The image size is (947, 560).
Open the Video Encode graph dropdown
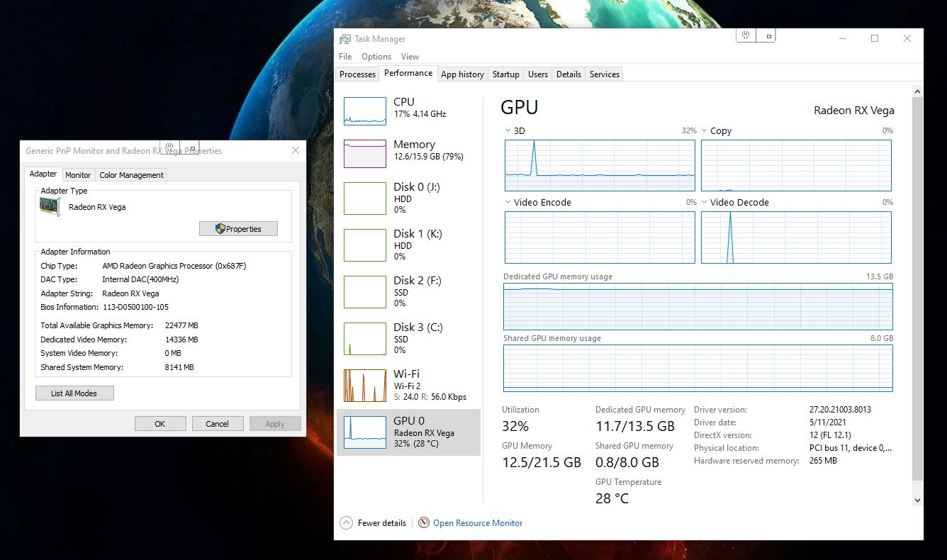(508, 203)
